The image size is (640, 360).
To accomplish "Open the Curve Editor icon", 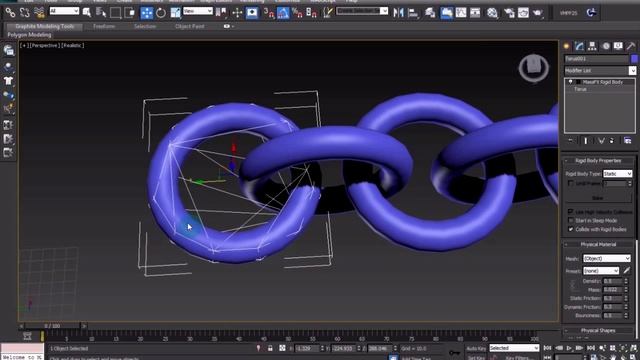I will [461, 13].
